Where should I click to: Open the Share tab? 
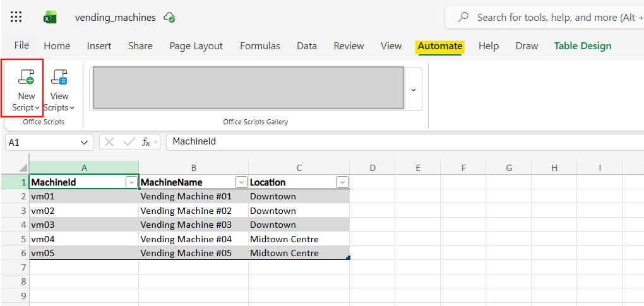[x=140, y=46]
